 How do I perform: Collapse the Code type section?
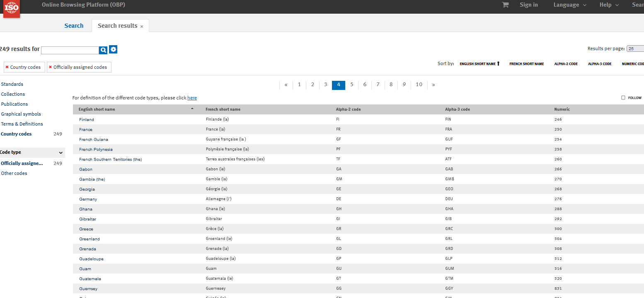coord(61,153)
